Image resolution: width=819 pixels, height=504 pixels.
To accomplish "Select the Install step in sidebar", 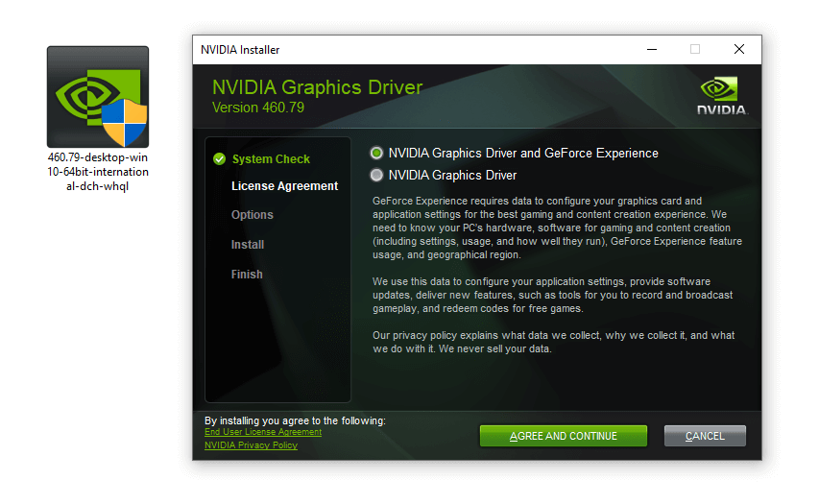I will 248,245.
